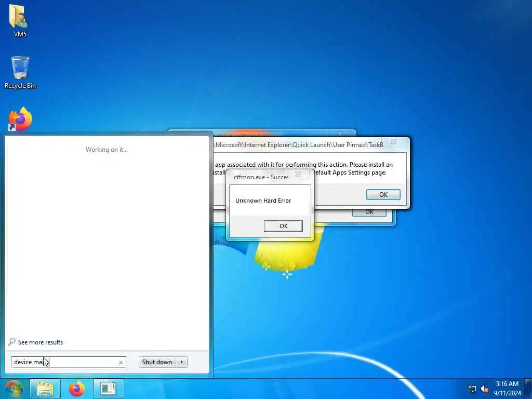Click OK in the app association dialog
Image resolution: width=532 pixels, height=399 pixels.
(383, 194)
